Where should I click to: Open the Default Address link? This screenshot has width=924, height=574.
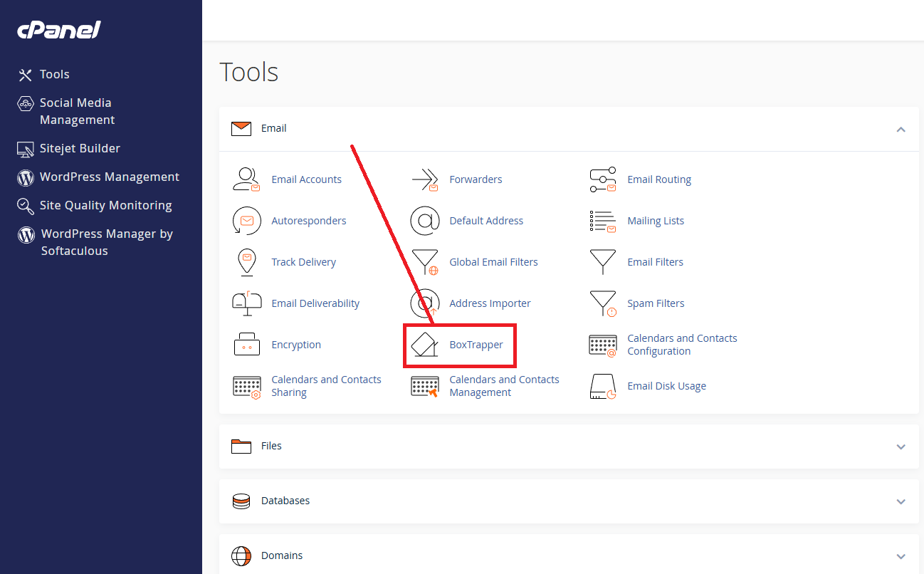[x=486, y=221]
